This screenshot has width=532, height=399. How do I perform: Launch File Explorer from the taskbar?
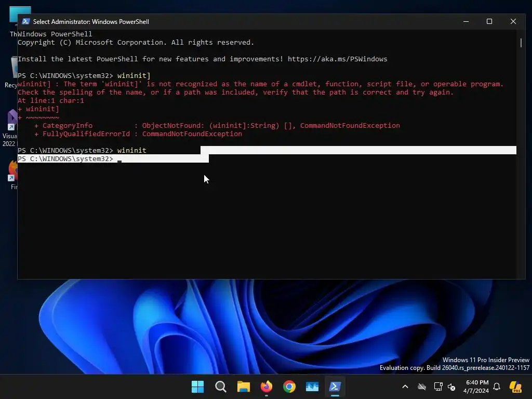[x=243, y=387]
